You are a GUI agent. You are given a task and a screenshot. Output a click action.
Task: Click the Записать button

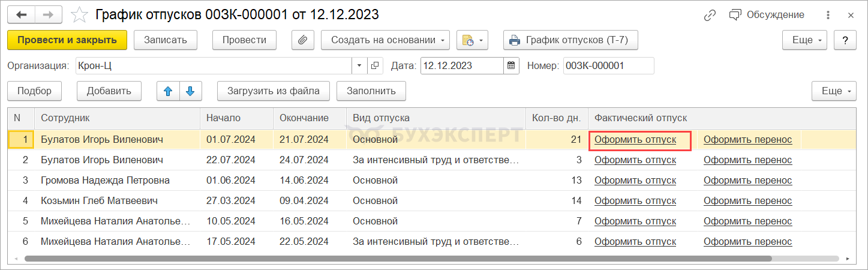(165, 40)
